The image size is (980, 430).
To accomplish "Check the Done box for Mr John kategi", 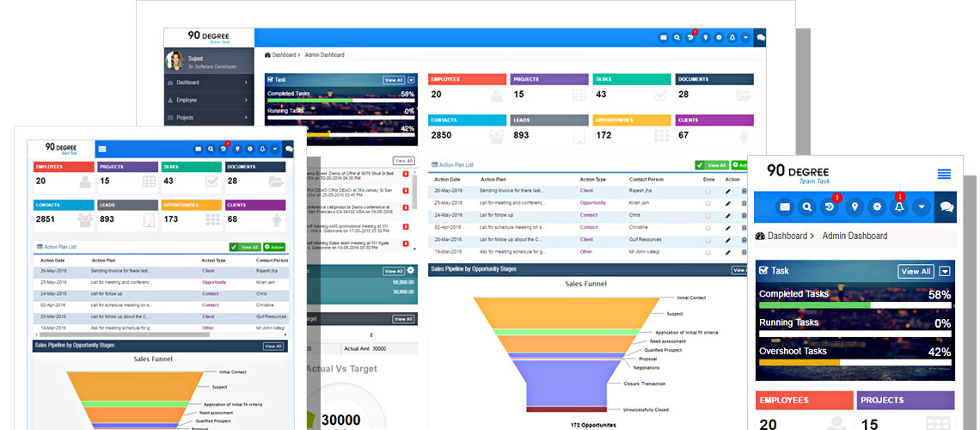I will coord(708,251).
